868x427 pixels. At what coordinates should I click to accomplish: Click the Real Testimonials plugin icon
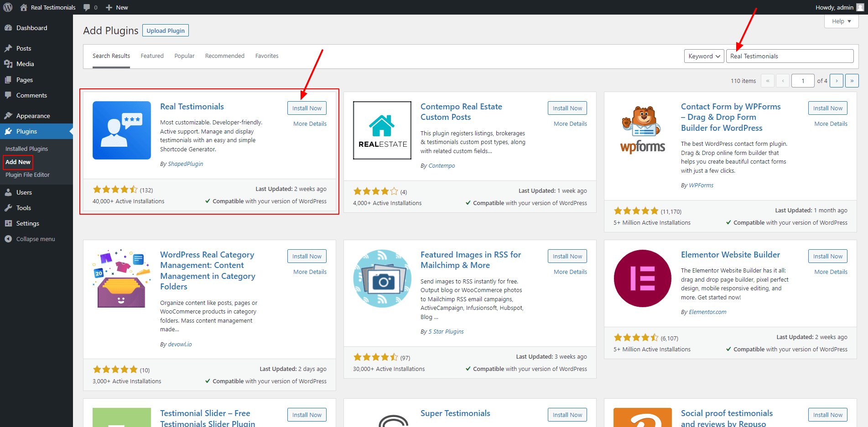coord(122,130)
